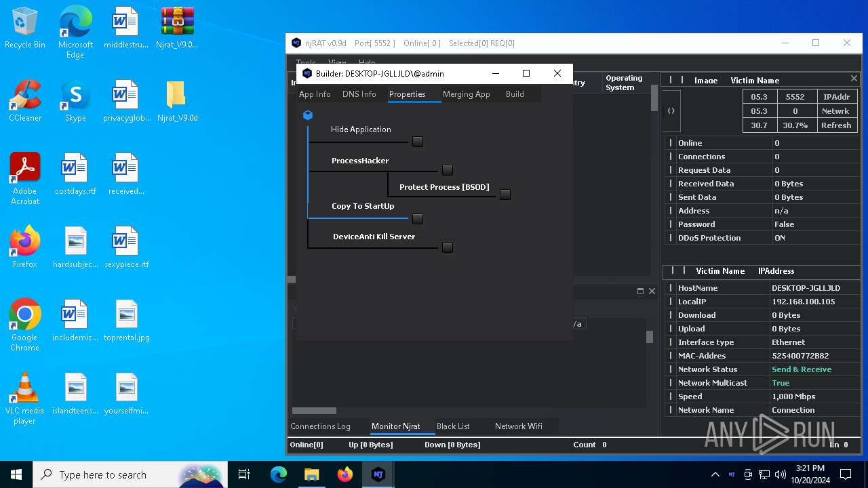Click the taskbar search box
The height and width of the screenshot is (488, 868).
(x=130, y=474)
